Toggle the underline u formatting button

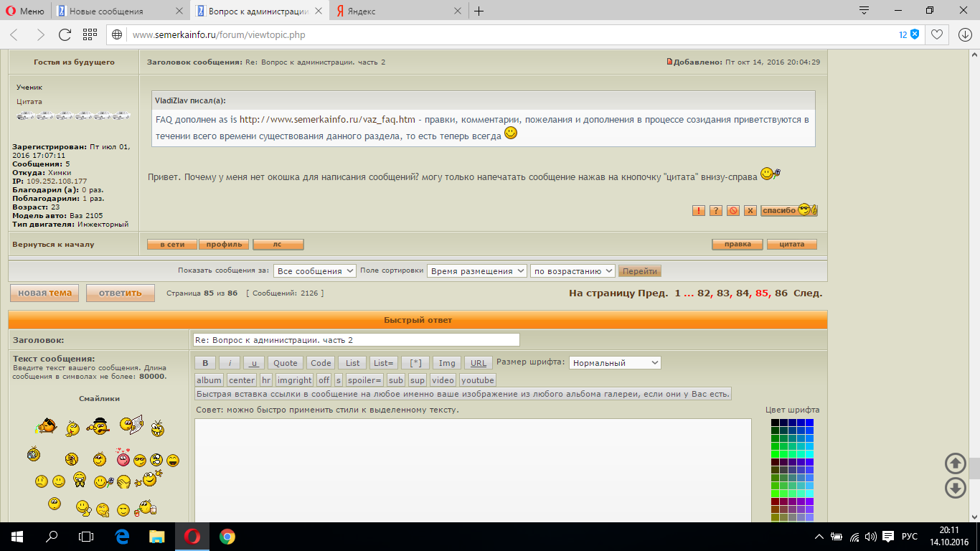[254, 363]
